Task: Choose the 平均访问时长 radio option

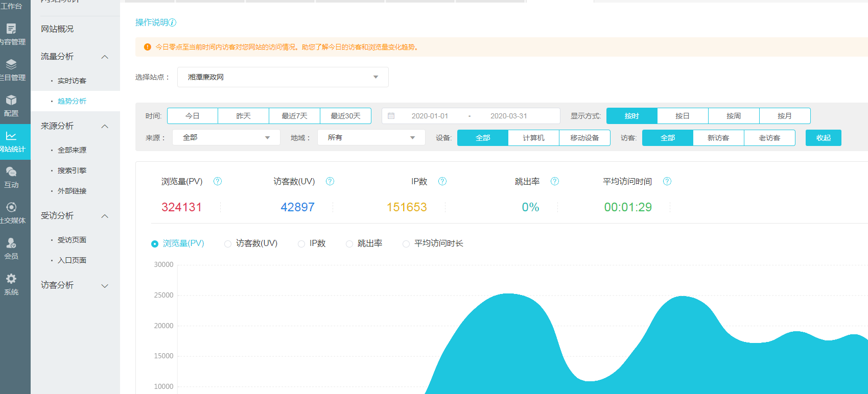Action: point(406,244)
